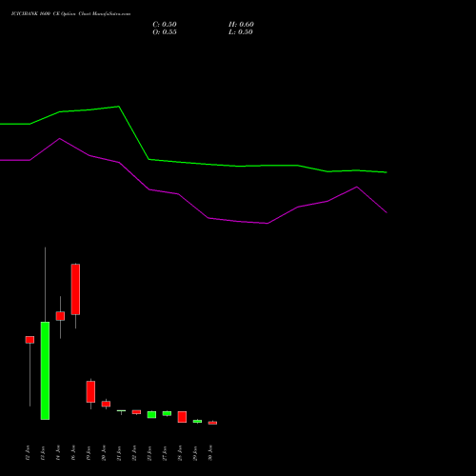
Task: Select the high value H: 0.60
Action: pyautogui.click(x=241, y=25)
